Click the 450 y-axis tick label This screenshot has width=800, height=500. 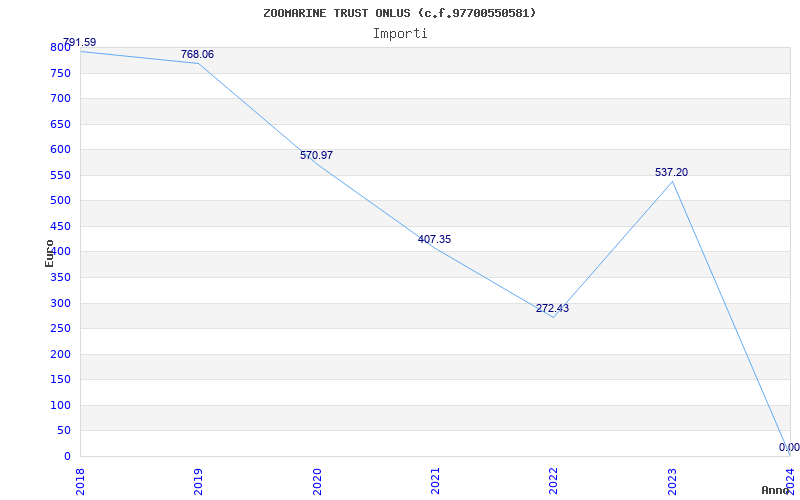point(60,227)
